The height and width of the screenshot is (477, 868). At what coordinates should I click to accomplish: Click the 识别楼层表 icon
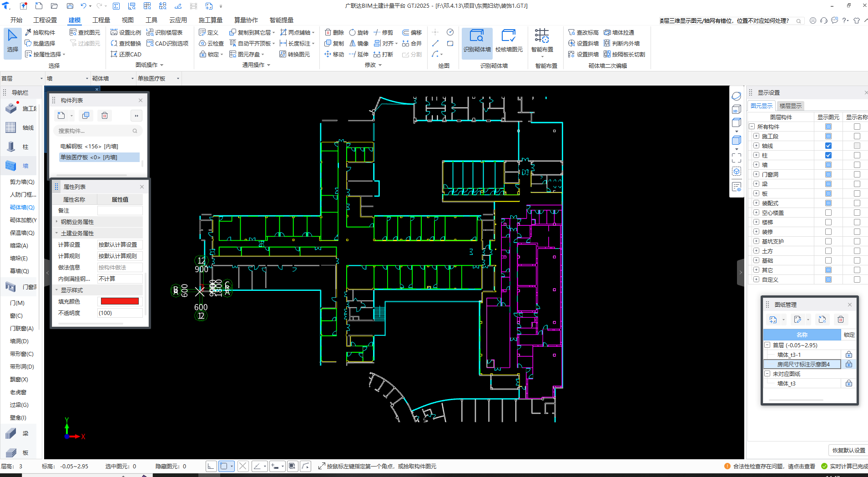point(150,32)
